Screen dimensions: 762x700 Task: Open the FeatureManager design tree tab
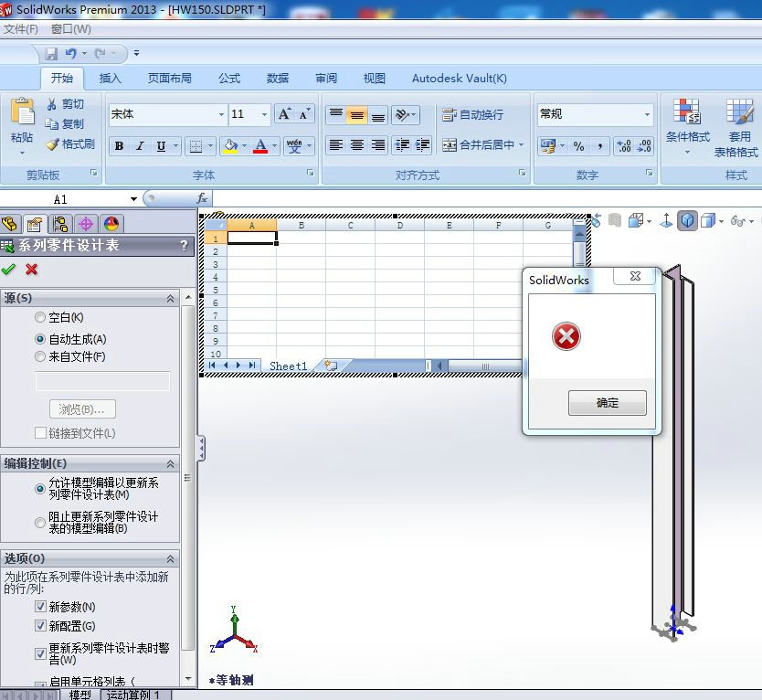(10, 224)
